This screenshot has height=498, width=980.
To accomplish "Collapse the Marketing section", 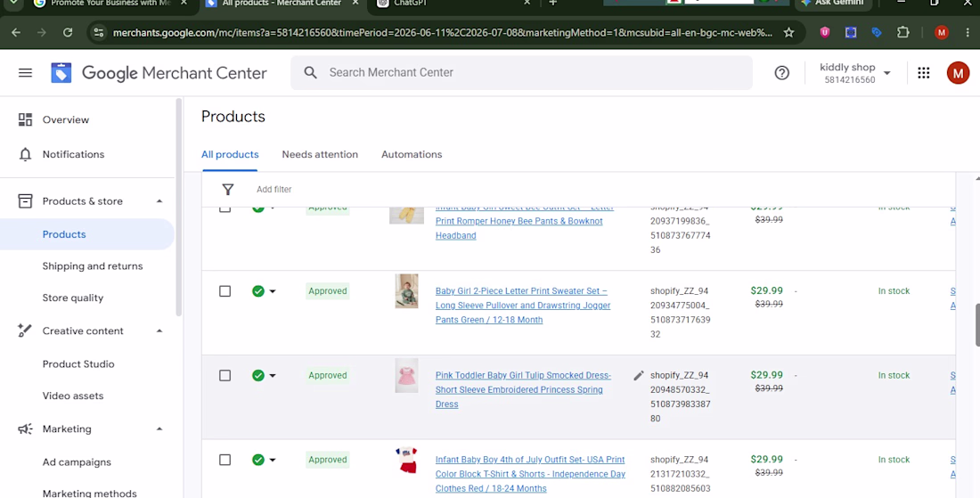I will coord(159,429).
